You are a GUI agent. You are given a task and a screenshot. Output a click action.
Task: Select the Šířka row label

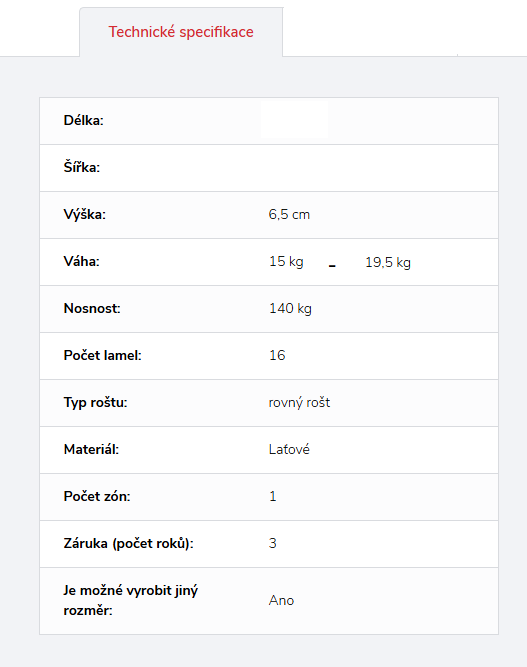tap(82, 167)
